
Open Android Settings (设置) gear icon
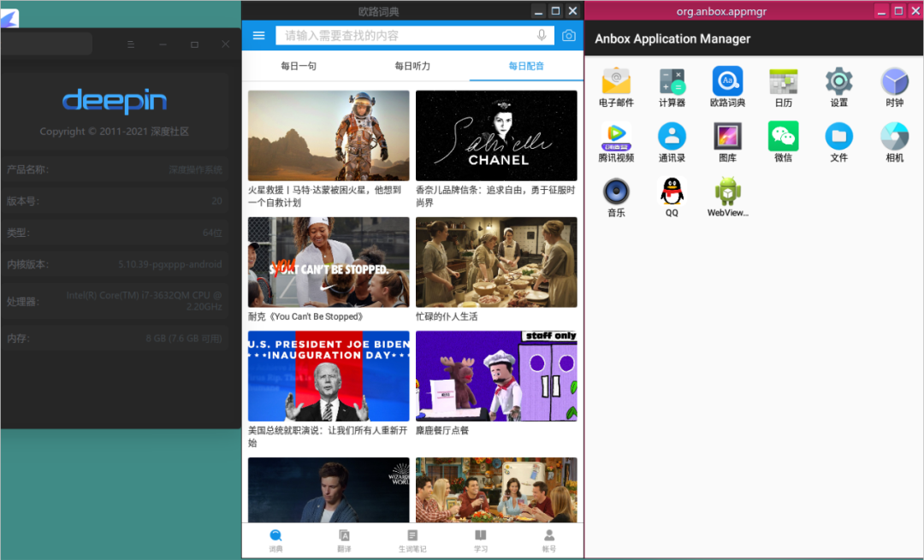click(838, 82)
